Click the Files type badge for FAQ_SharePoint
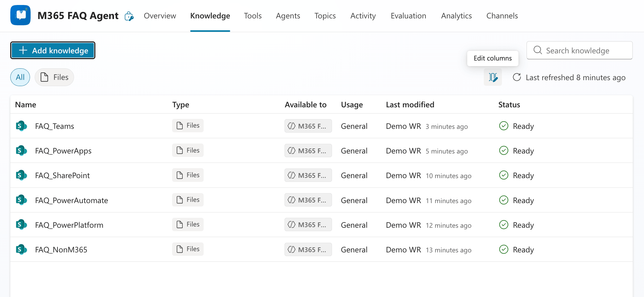 point(188,175)
